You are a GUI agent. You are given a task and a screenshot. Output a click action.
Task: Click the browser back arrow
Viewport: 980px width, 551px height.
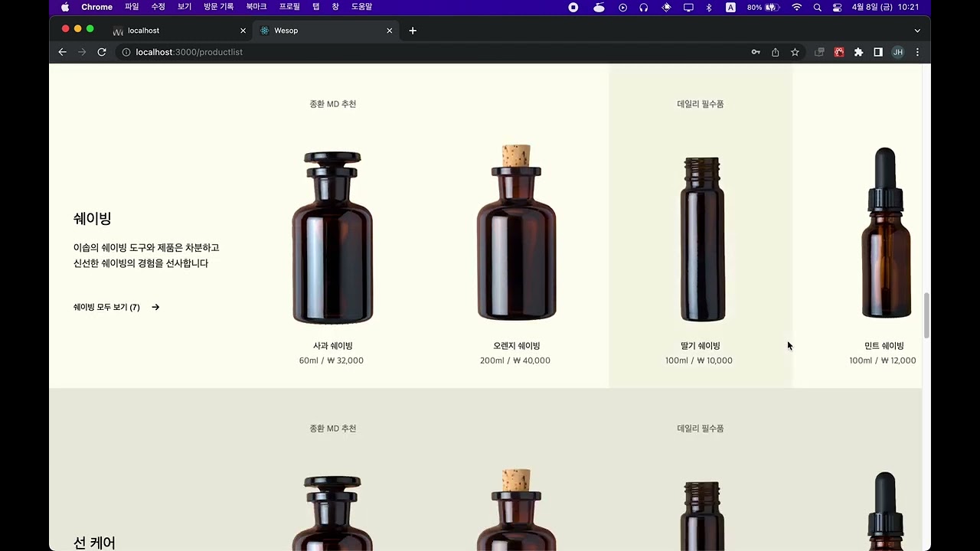coord(63,52)
